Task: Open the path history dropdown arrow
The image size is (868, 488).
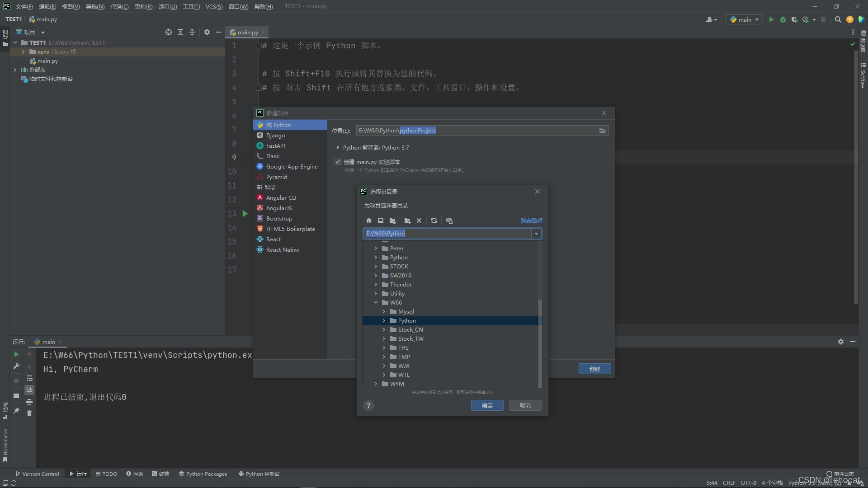Action: (536, 234)
